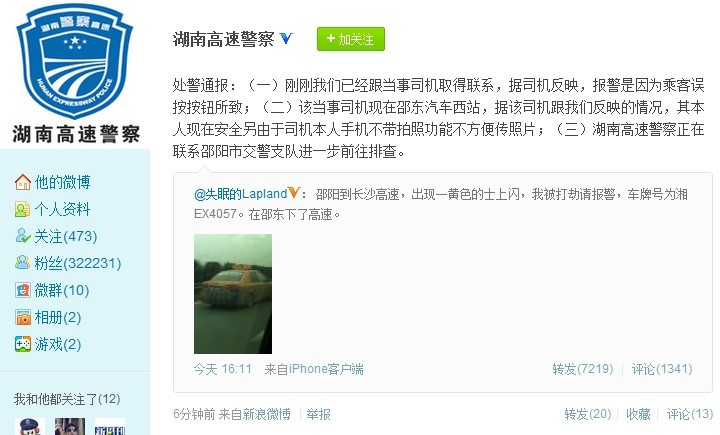Image resolution: width=720 pixels, height=435 pixels.
Task: Click 转发(7219) on the original post
Action: [x=583, y=369]
